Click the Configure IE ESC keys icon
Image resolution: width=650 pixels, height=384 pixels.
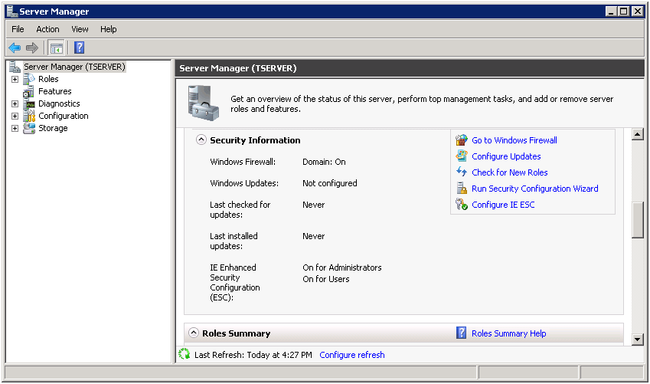point(461,204)
